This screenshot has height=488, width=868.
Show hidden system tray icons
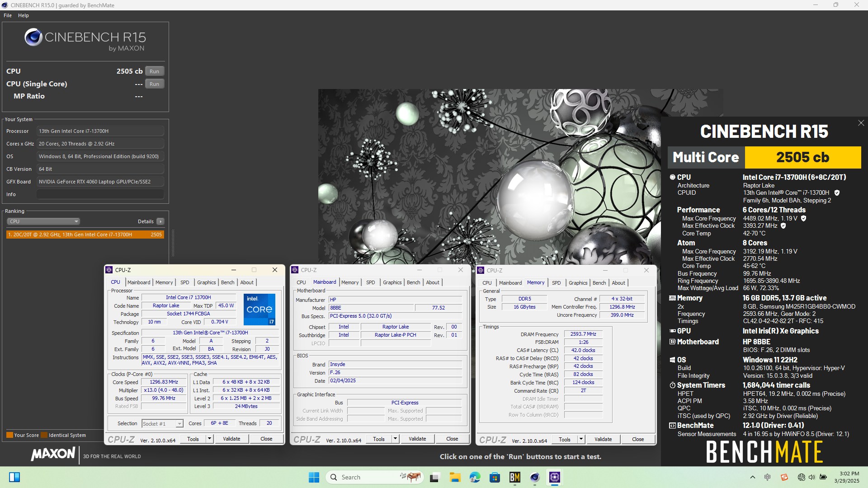752,477
